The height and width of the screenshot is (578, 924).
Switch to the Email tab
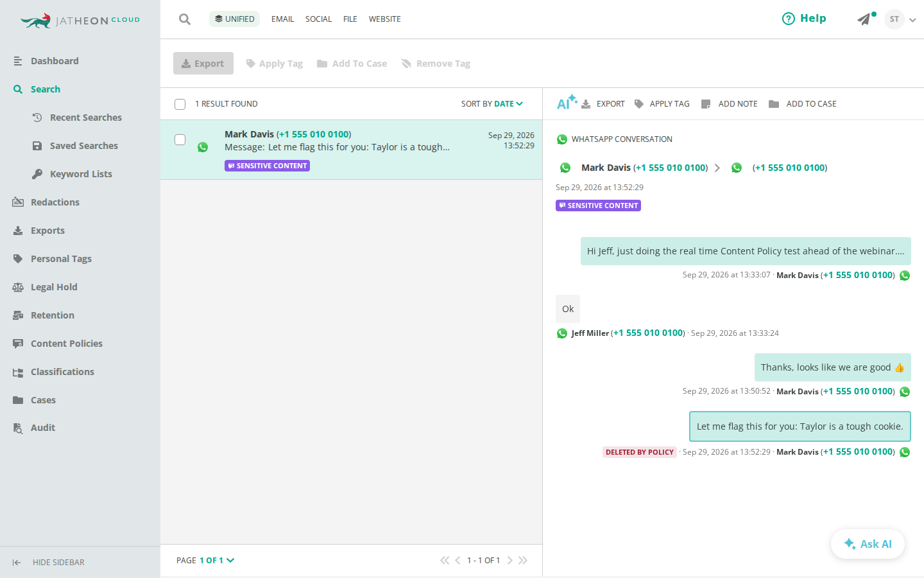coord(282,19)
